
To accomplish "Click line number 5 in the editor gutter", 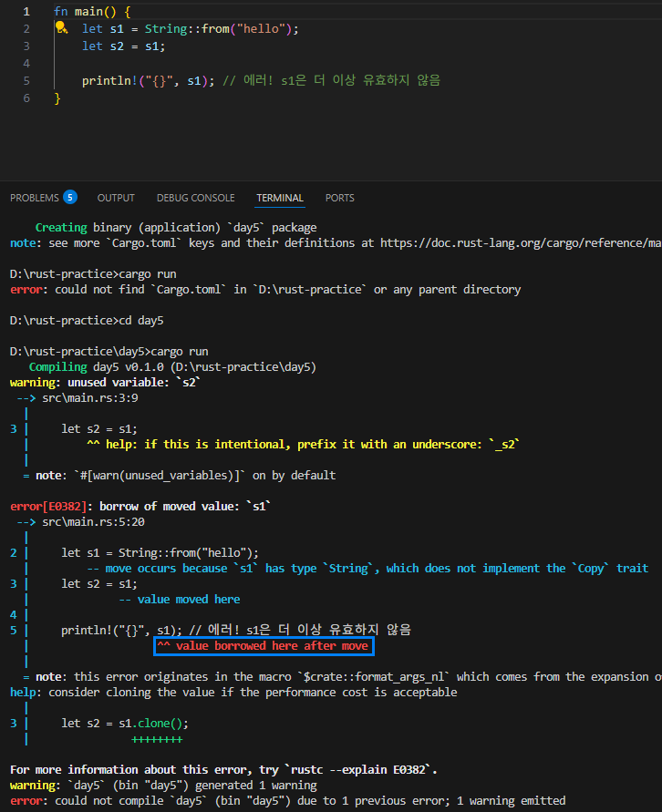I will click(26, 81).
